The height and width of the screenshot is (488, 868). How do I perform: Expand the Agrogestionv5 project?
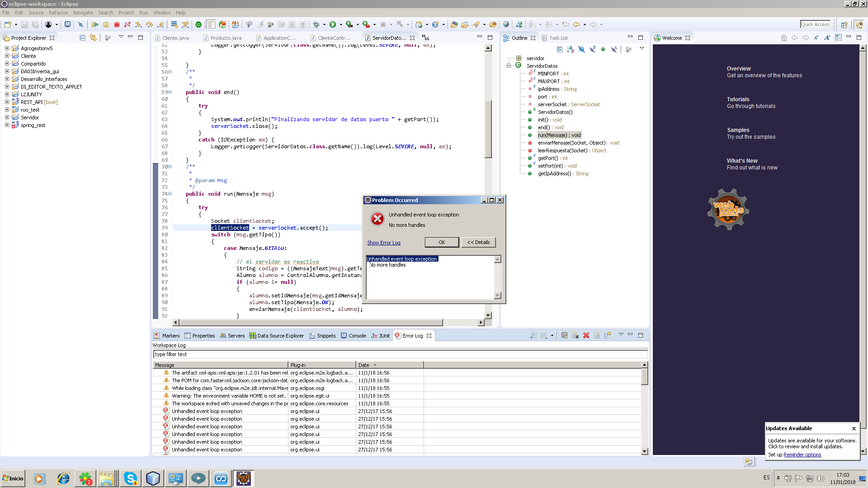[7, 48]
